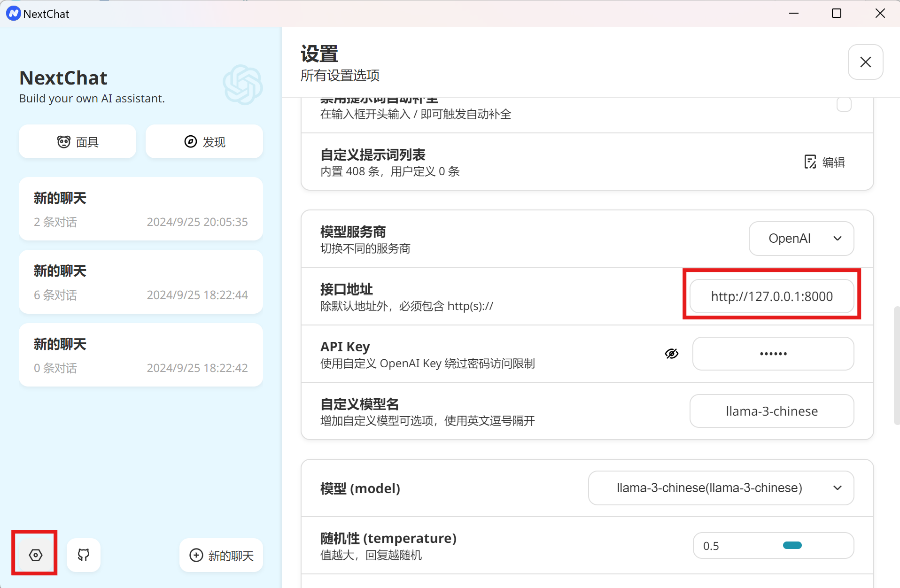Close the NextChat window

coord(880,13)
